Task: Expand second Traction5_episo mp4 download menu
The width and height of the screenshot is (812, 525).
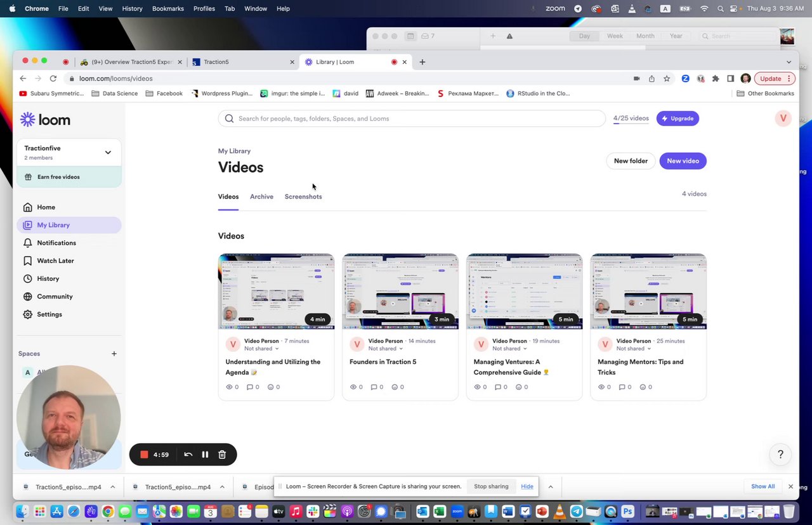Action: (x=222, y=487)
